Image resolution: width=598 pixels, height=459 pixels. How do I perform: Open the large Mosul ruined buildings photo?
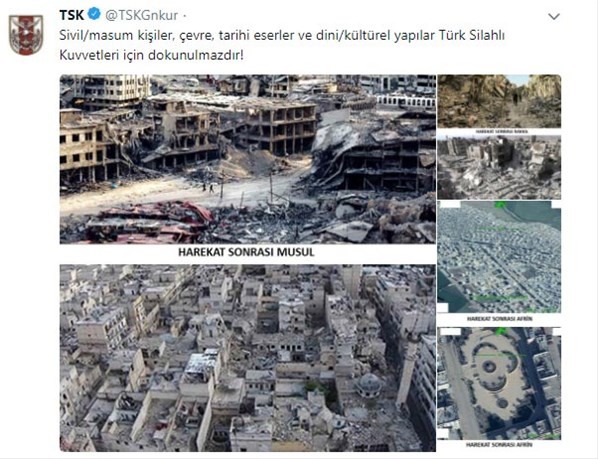248,159
